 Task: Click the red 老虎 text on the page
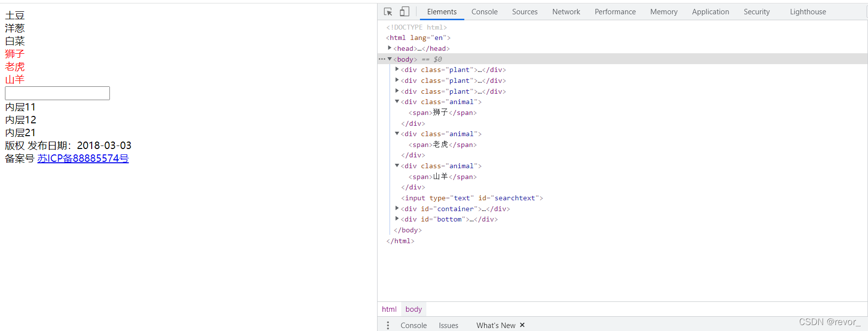point(15,67)
